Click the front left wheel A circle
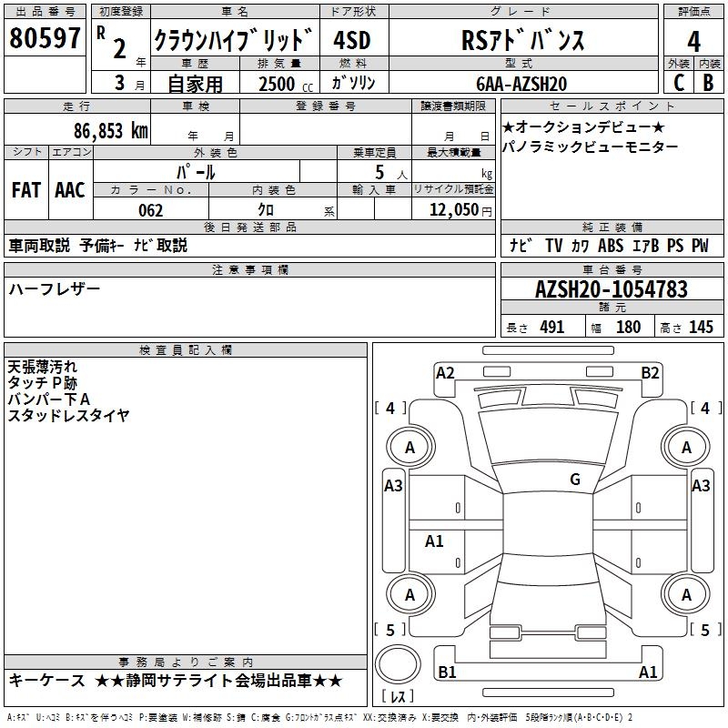 410,448
